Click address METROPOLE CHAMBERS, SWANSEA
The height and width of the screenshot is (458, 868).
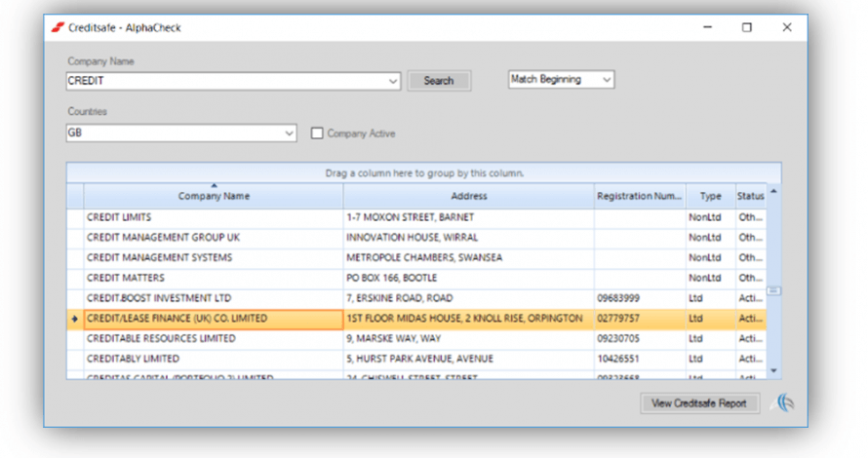point(424,258)
